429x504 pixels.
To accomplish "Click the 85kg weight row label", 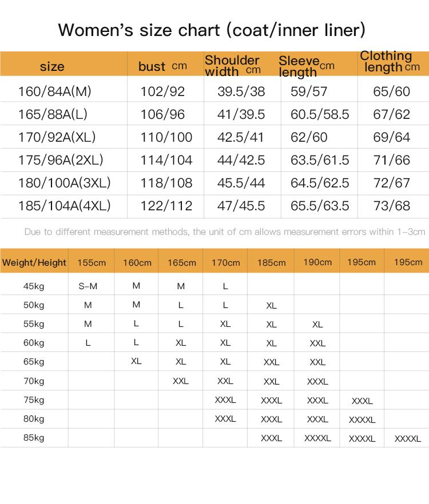I will coord(34,438).
